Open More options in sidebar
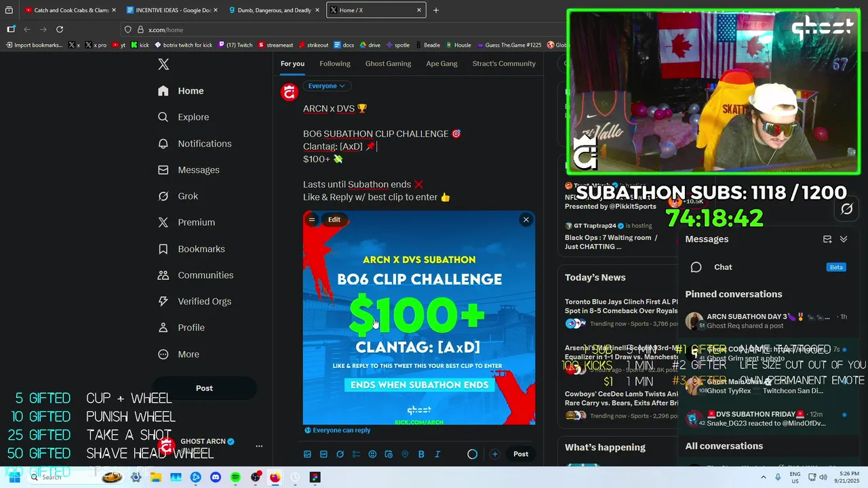868x488 pixels. point(178,354)
